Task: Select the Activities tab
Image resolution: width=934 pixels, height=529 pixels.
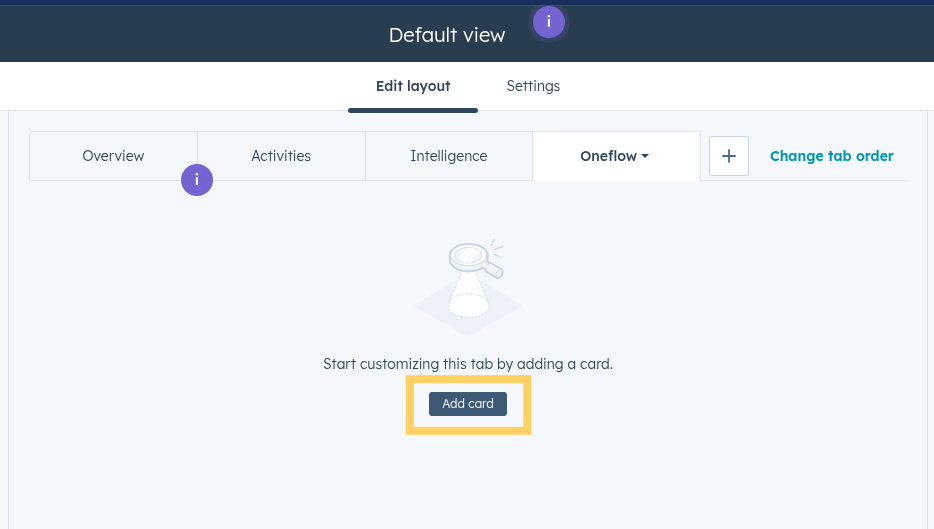Action: (281, 156)
